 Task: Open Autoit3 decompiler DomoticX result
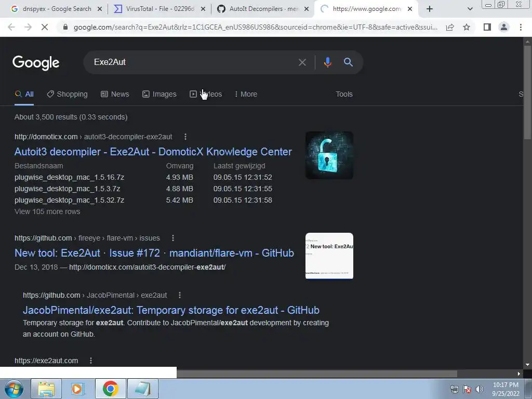pyautogui.click(x=153, y=152)
